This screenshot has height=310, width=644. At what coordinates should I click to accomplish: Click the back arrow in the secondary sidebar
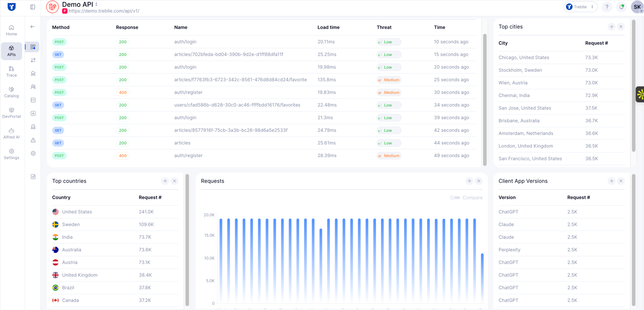(33, 27)
